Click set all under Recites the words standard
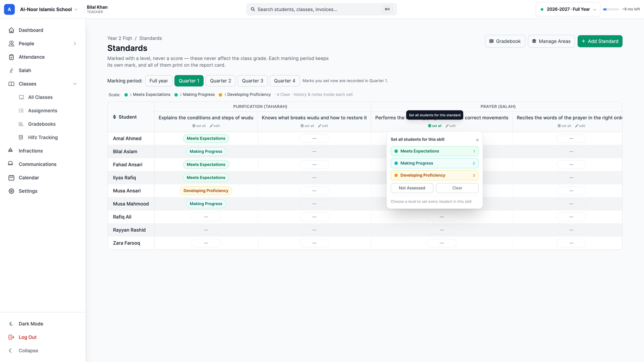Image resolution: width=644 pixels, height=362 pixels. point(564,126)
